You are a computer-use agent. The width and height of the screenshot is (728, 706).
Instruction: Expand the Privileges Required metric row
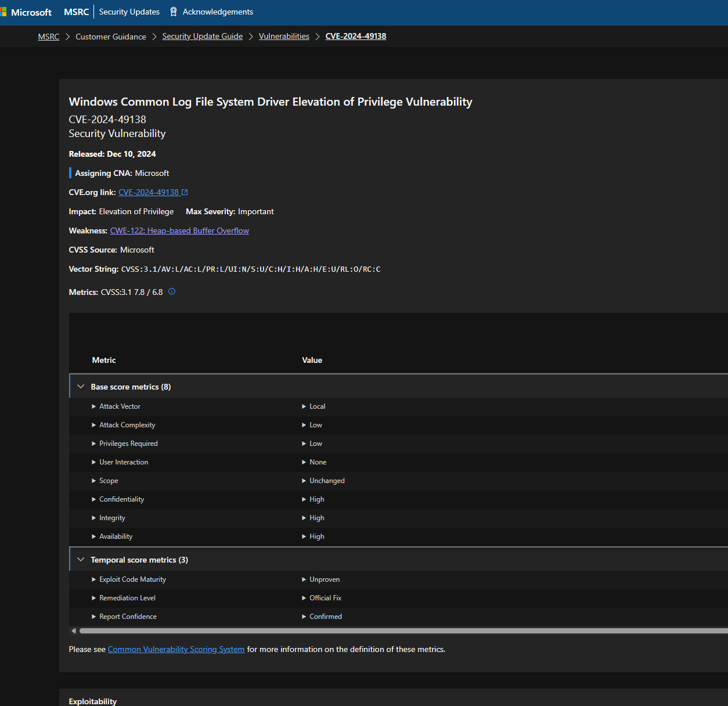coord(94,444)
